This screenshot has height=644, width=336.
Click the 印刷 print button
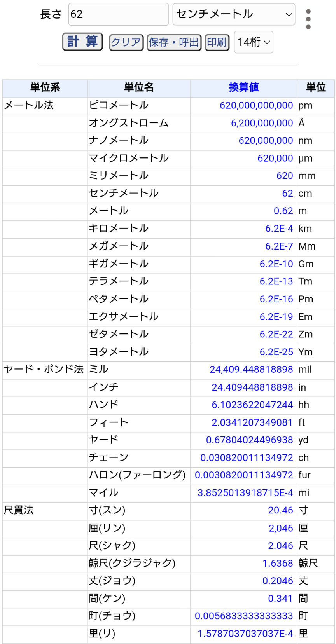tap(217, 42)
